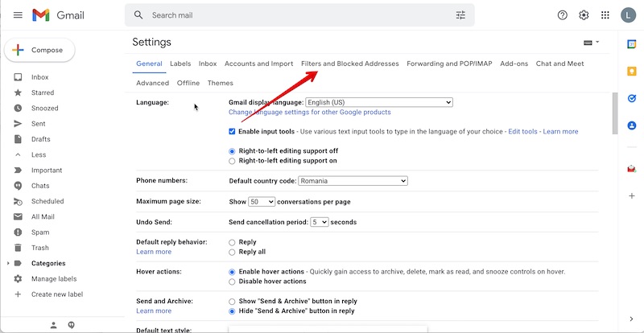Toggle the Enable input tools checkbox

232,131
